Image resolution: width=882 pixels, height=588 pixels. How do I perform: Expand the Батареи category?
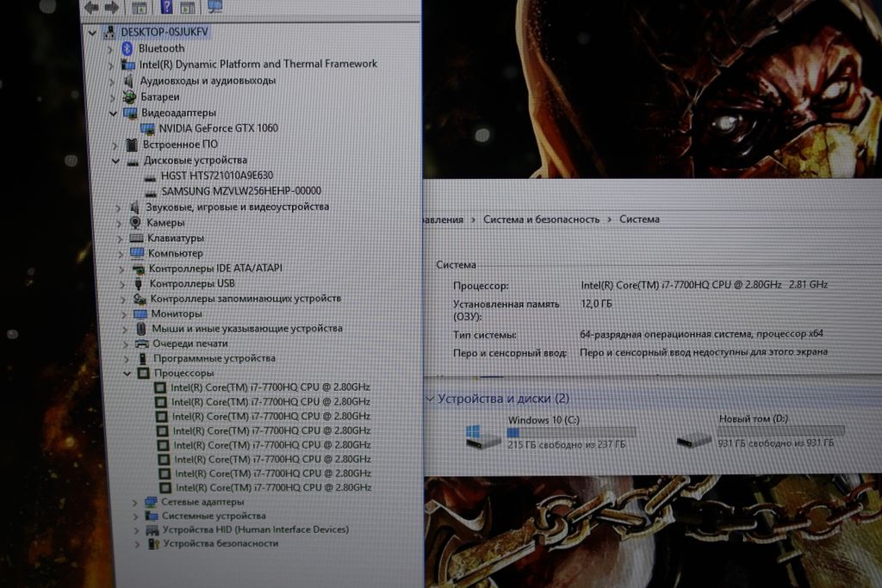click(x=112, y=98)
